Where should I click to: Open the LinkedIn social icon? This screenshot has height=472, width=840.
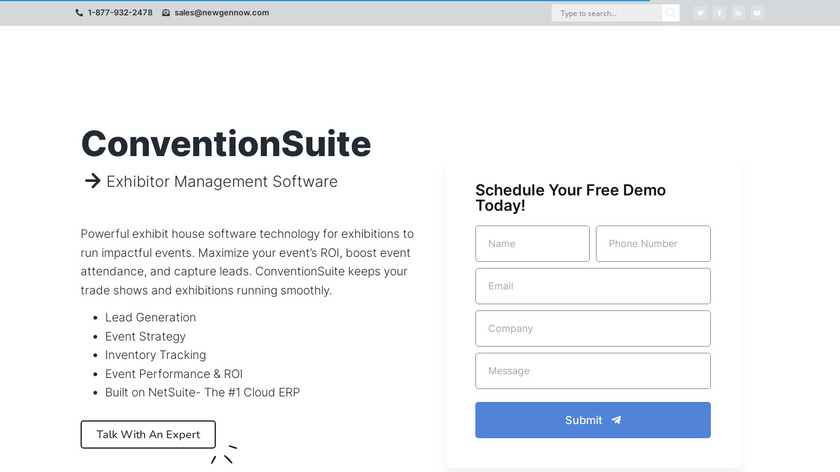point(738,13)
